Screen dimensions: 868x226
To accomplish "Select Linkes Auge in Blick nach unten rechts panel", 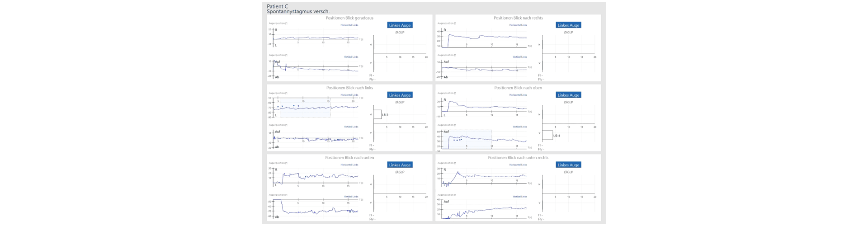I will click(x=568, y=165).
